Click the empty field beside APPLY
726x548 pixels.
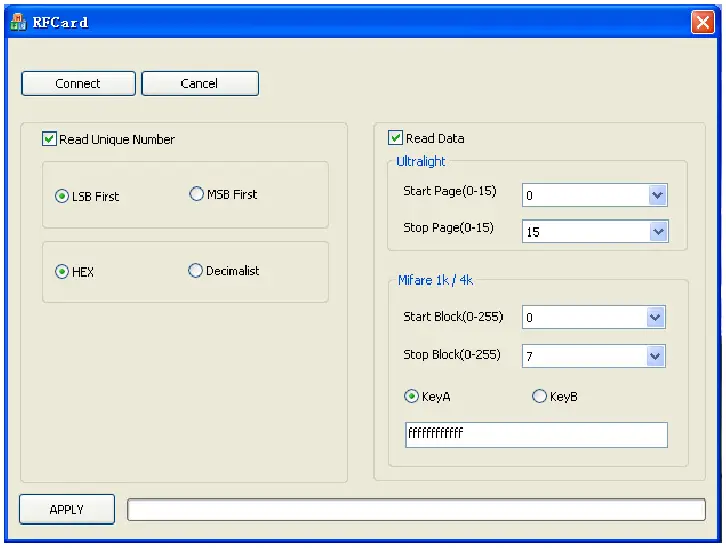416,510
